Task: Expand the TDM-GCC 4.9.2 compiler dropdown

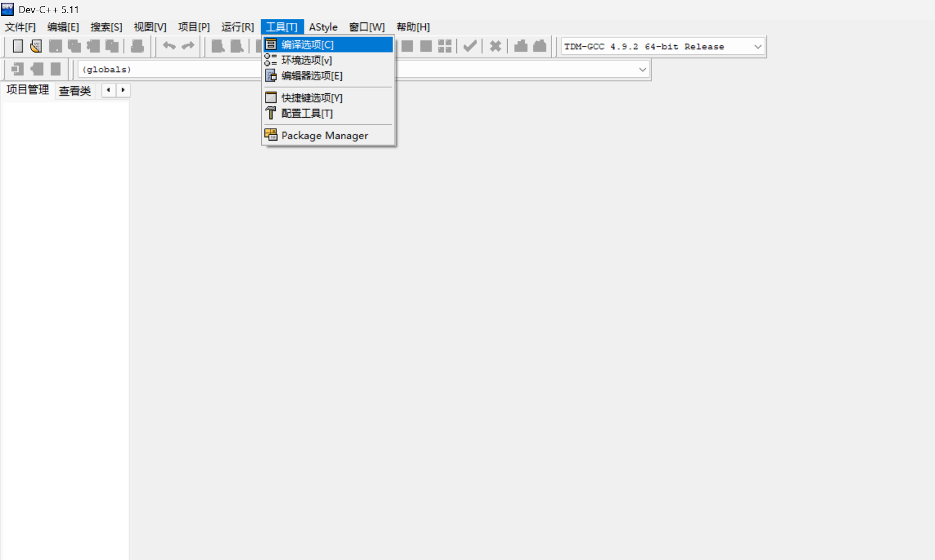Action: [x=758, y=46]
